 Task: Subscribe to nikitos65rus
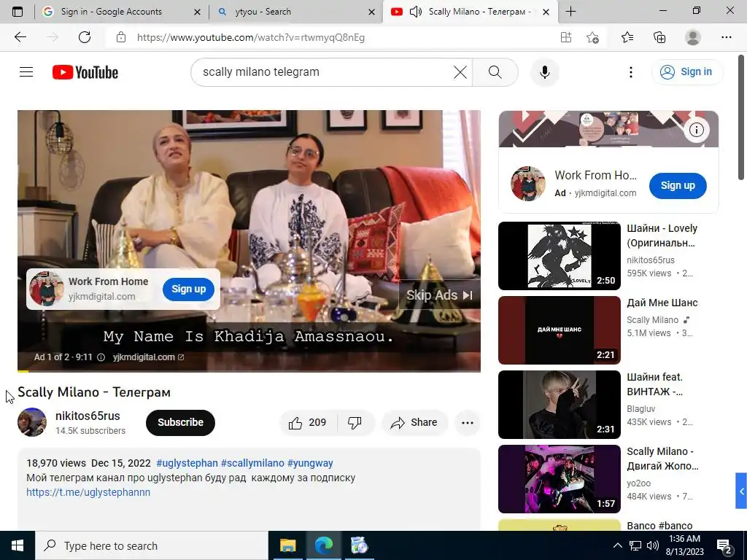181,422
